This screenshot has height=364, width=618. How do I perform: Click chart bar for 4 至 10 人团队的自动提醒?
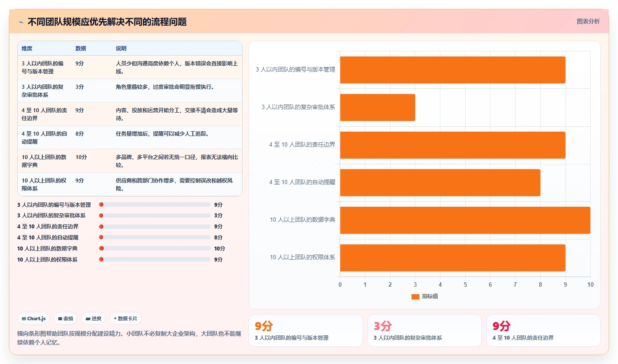coord(440,182)
